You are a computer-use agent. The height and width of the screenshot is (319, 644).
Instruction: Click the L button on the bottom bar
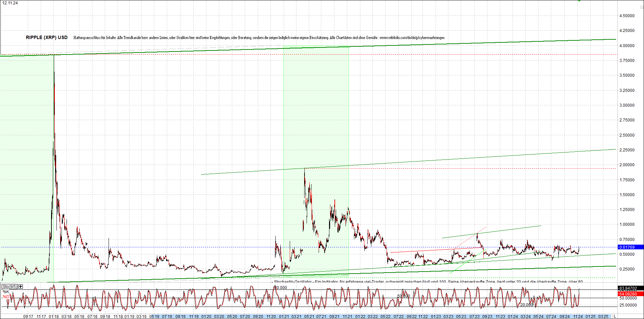(615, 316)
